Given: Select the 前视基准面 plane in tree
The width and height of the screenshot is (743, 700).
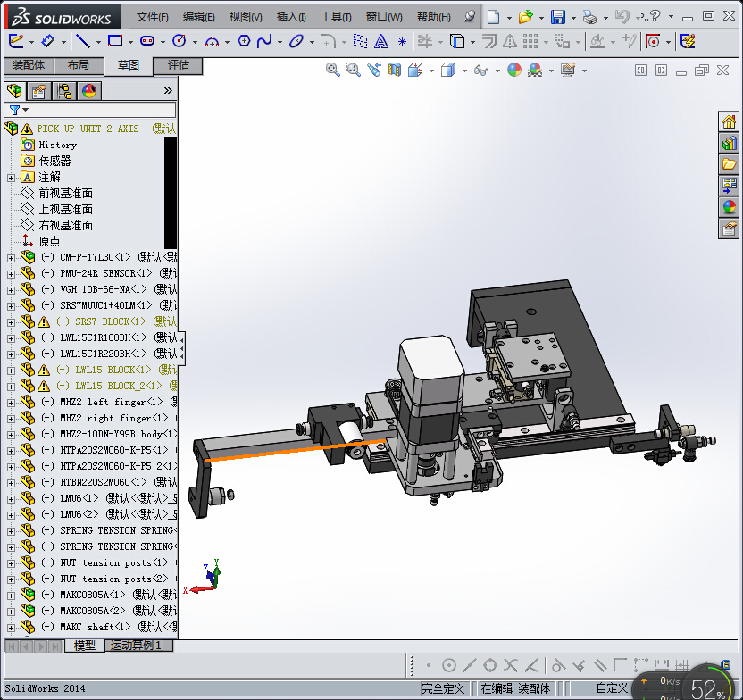Looking at the screenshot, I should tap(65, 194).
